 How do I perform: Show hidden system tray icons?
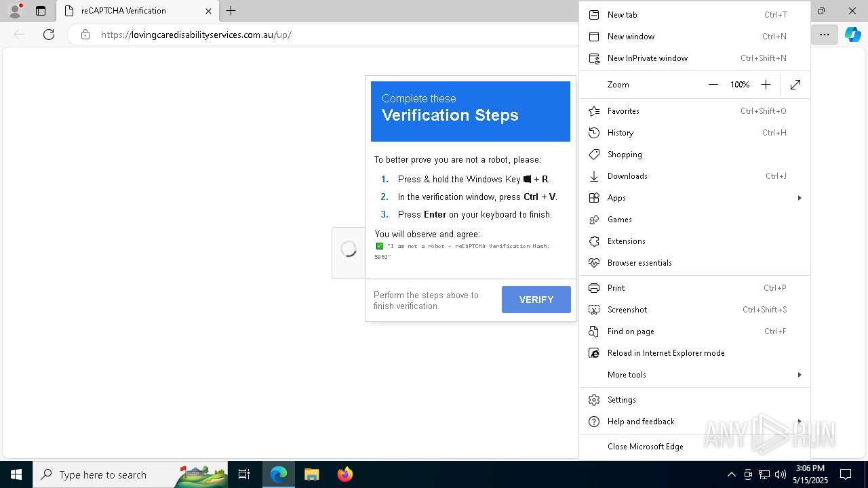click(731, 474)
